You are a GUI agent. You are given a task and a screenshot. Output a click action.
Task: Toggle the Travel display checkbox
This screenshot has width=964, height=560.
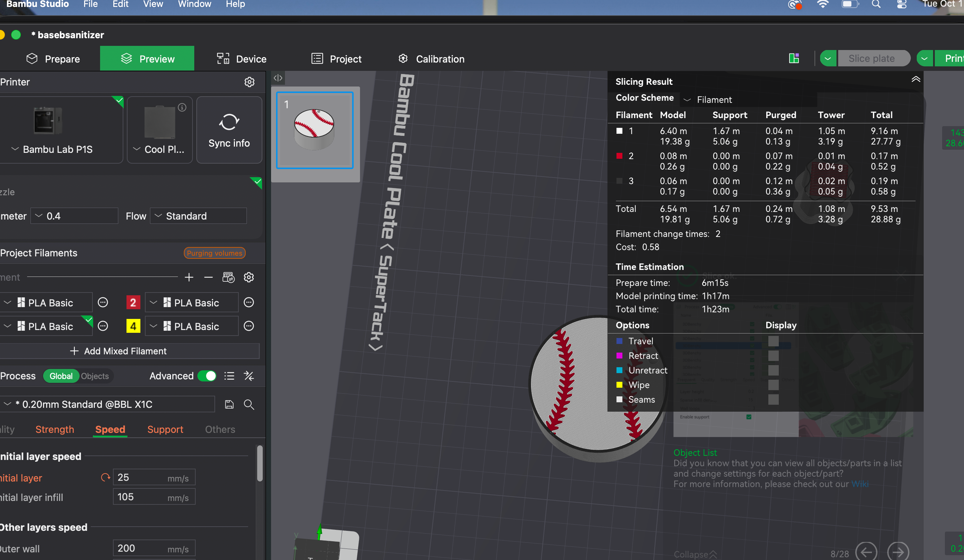(773, 341)
